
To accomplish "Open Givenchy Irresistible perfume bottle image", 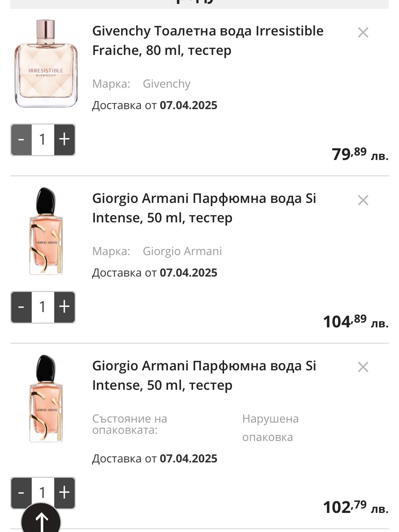I will click(46, 64).
